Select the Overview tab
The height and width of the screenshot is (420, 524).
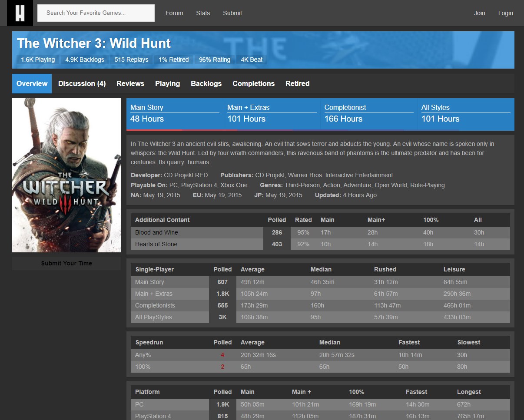pos(32,83)
